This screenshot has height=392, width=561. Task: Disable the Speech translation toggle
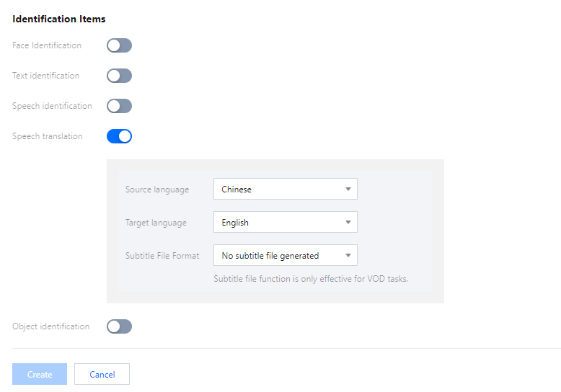point(119,136)
